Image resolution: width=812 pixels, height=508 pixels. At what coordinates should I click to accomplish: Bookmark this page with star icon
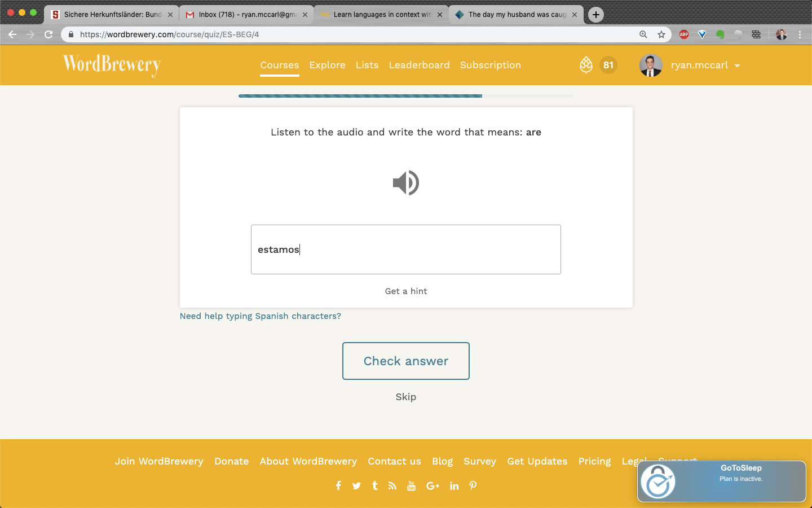(661, 34)
